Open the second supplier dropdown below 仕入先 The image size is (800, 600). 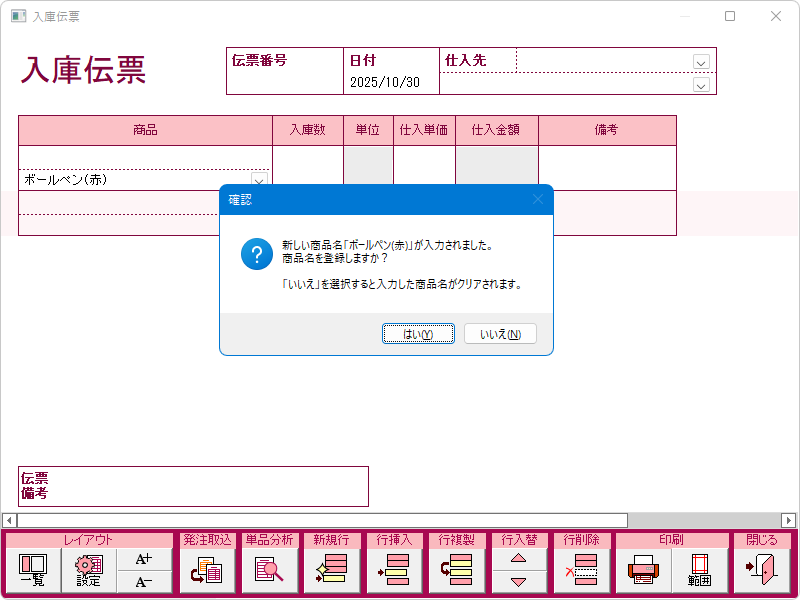pyautogui.click(x=701, y=86)
